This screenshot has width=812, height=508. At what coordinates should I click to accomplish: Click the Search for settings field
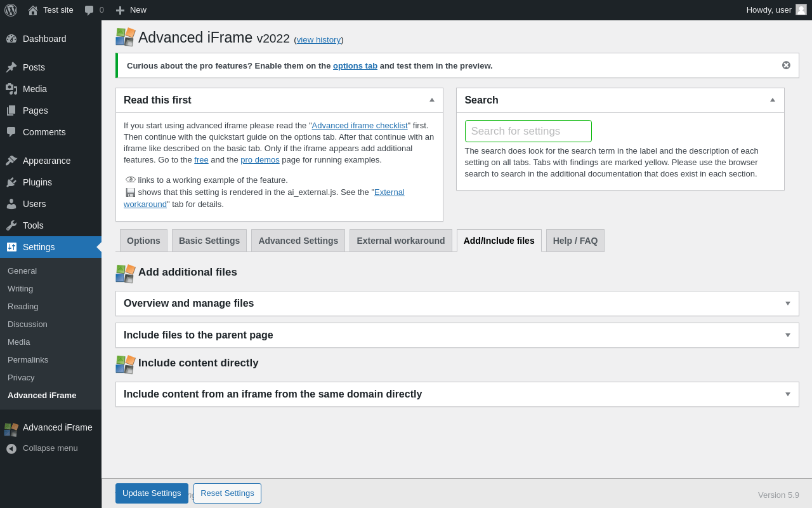pos(528,131)
